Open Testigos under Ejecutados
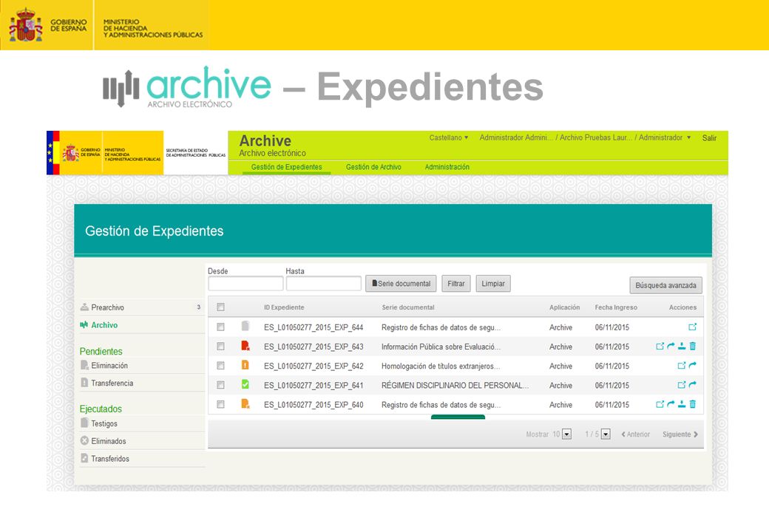Viewport: 769px width, 532px height. (104, 423)
